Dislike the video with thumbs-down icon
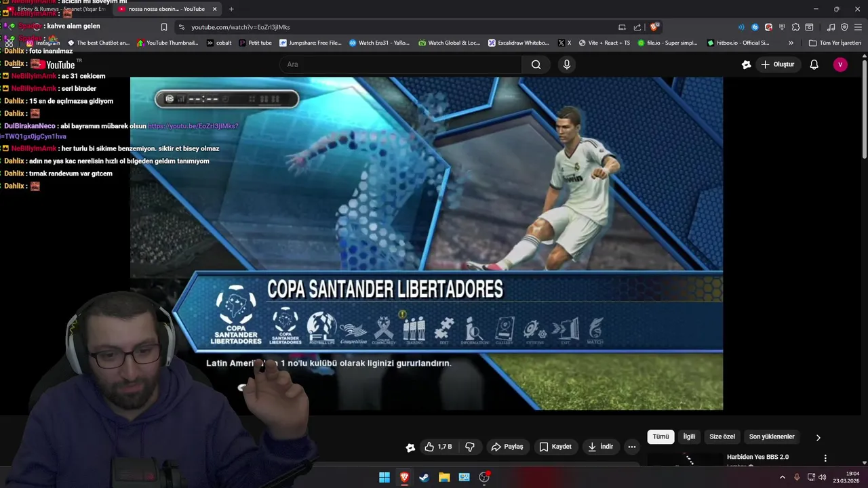The image size is (868, 488). click(469, 447)
